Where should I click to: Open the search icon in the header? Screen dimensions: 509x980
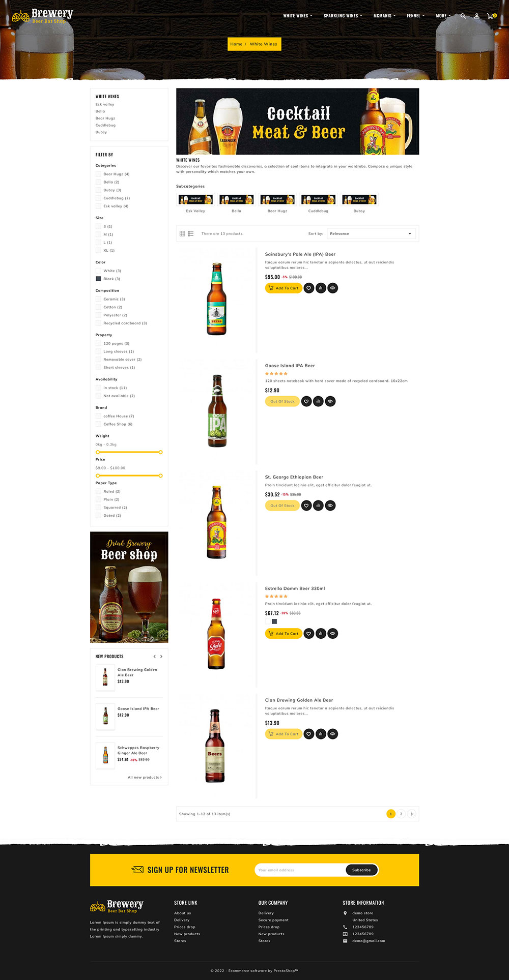click(463, 16)
